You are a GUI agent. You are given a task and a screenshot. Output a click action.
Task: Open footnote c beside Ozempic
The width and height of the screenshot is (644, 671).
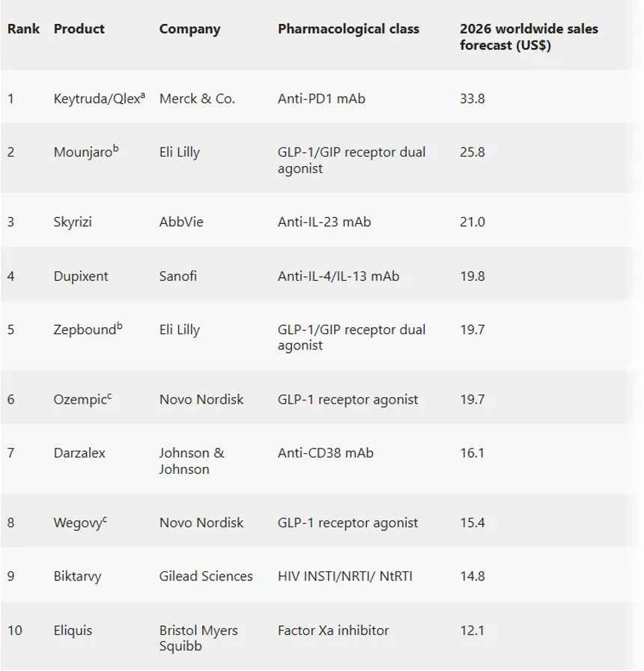click(x=109, y=396)
